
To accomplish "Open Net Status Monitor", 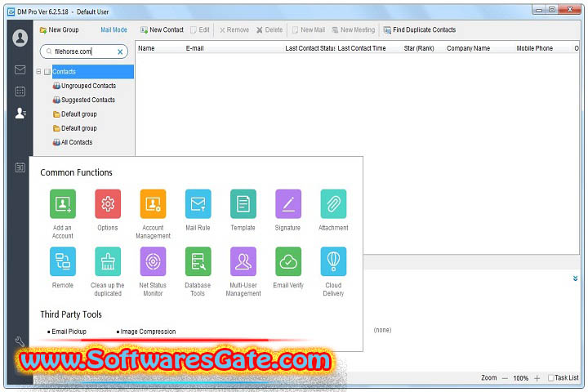I will pos(153,261).
